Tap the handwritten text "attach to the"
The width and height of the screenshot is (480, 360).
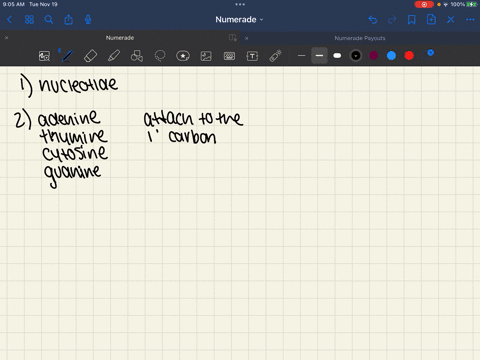193,118
